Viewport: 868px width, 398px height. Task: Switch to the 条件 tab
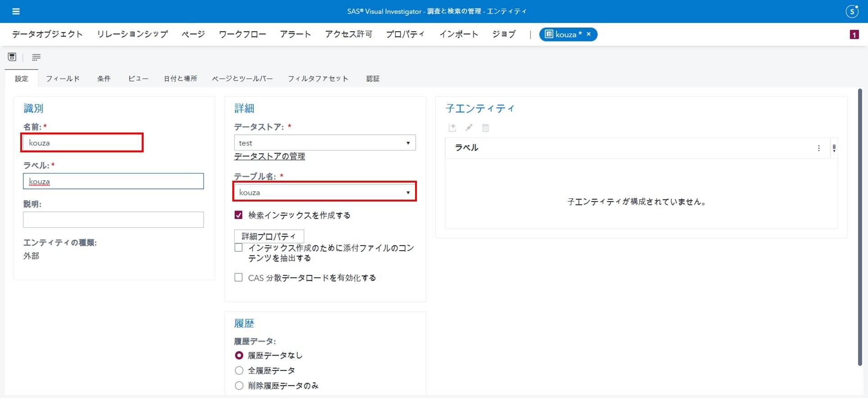104,78
